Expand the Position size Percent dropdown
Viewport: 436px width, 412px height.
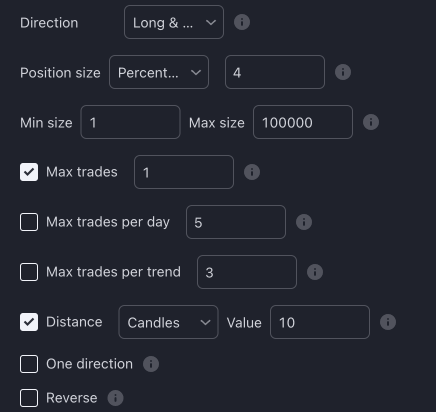(159, 72)
